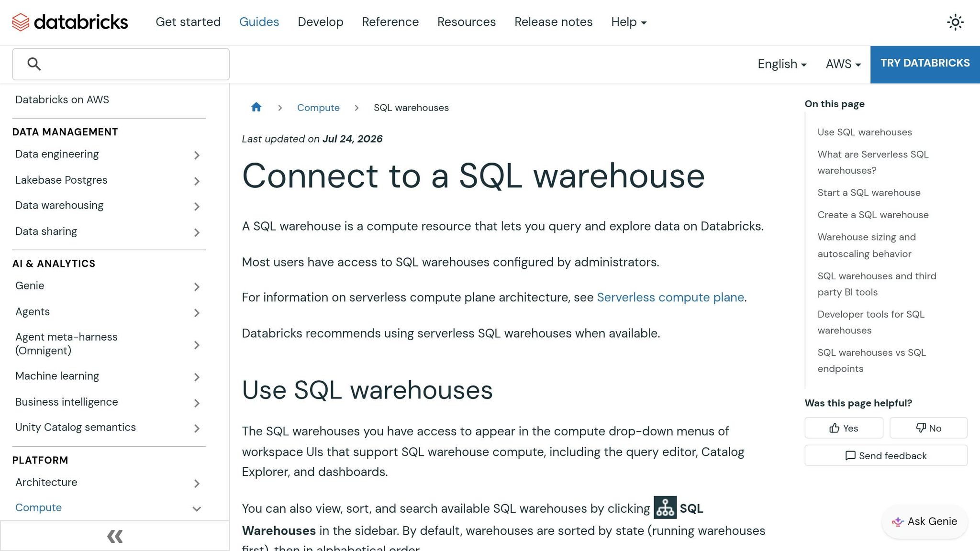Image resolution: width=980 pixels, height=551 pixels.
Task: Expand Data warehousing chevron
Action: 197,206
